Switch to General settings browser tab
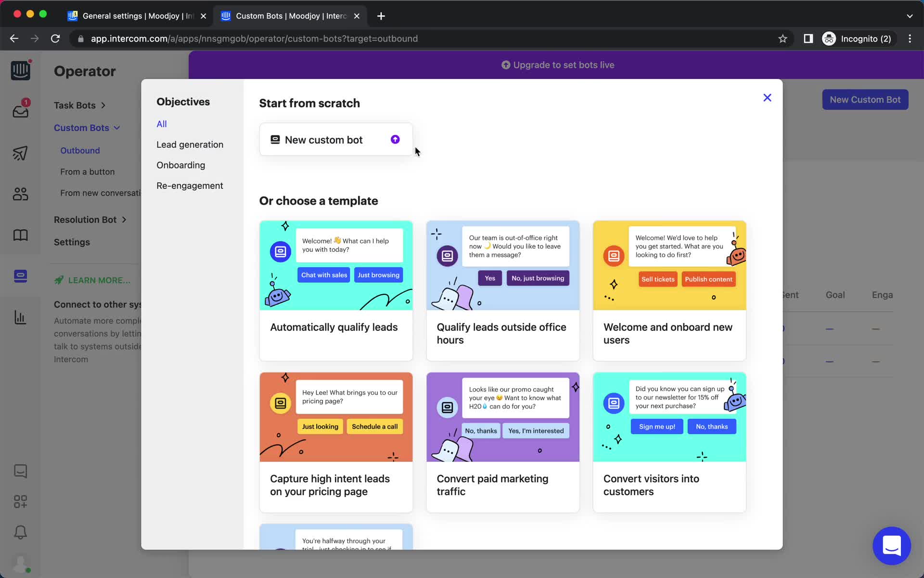 [x=137, y=16]
